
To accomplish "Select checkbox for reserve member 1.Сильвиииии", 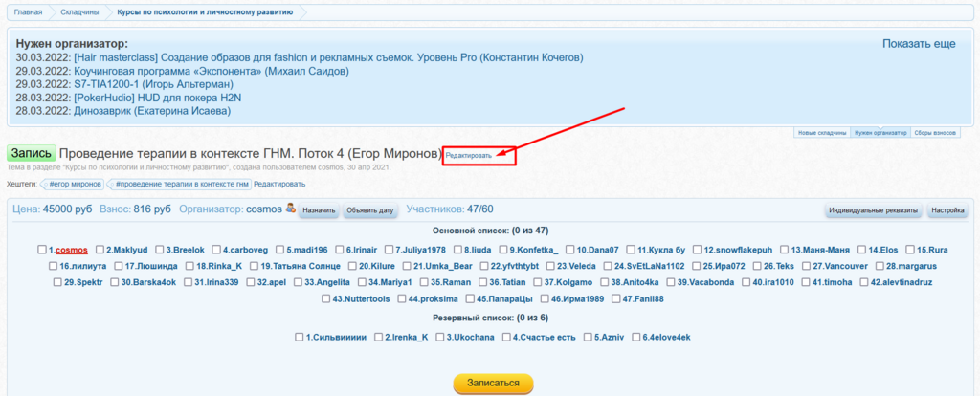I will point(300,337).
